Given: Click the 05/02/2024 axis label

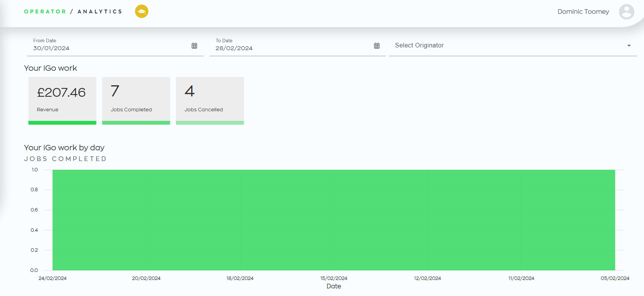Looking at the screenshot, I should pyautogui.click(x=615, y=278).
